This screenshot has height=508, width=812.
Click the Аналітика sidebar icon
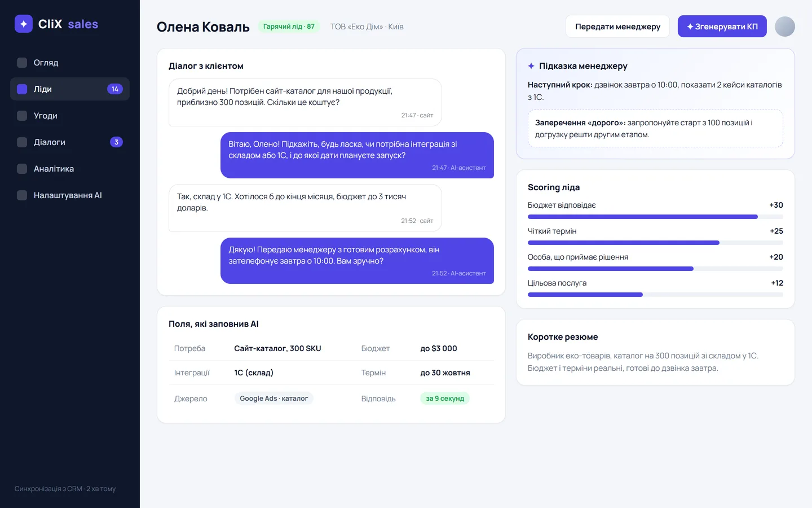[x=22, y=169]
